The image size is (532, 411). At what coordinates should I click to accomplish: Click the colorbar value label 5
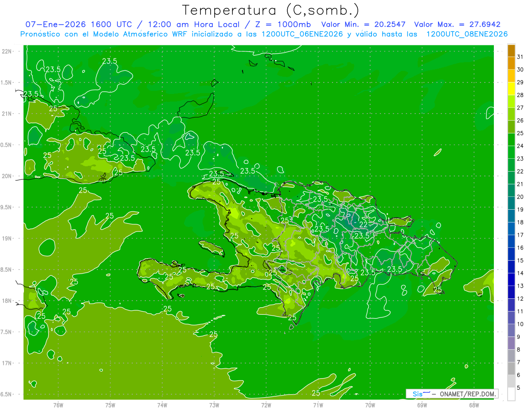(x=519, y=388)
